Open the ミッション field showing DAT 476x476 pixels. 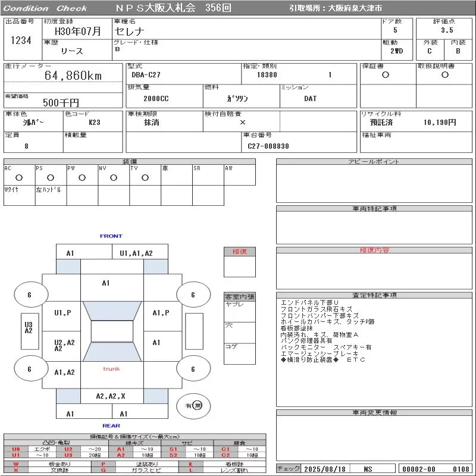tap(310, 99)
